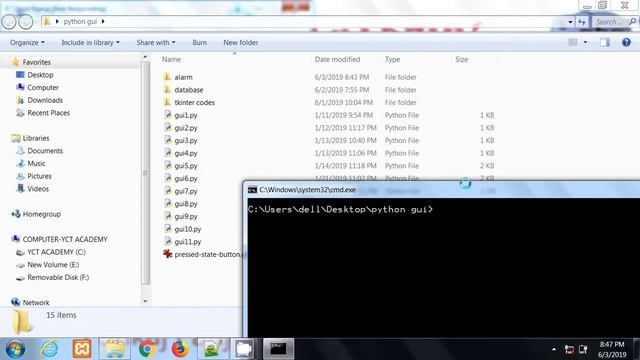Image resolution: width=640 pixels, height=360 pixels.
Task: Click inside the command prompt window
Action: click(443, 267)
